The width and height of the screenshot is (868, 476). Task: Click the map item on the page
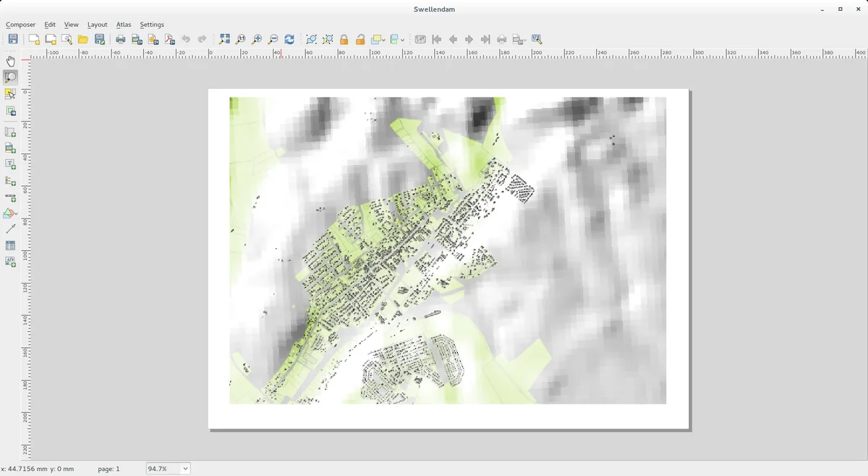[448, 250]
